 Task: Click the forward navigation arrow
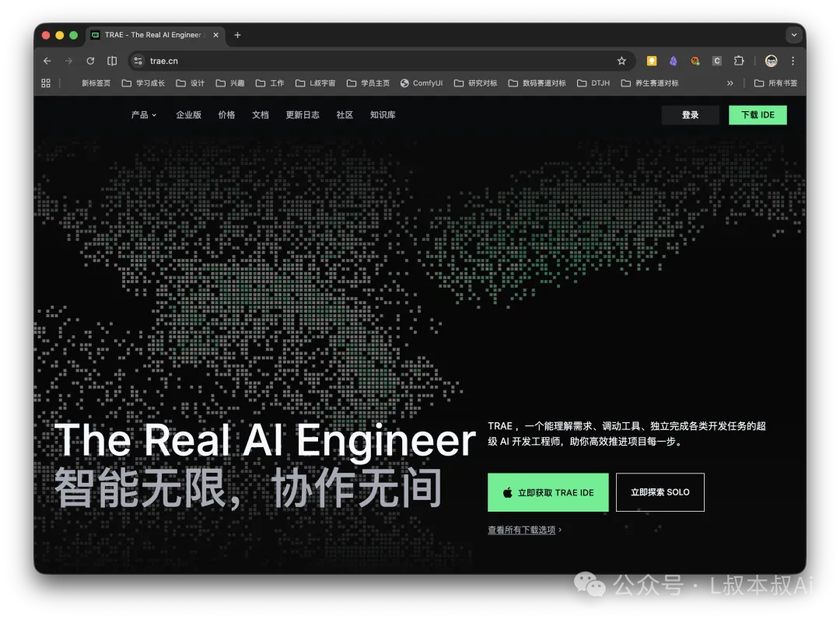(x=68, y=61)
